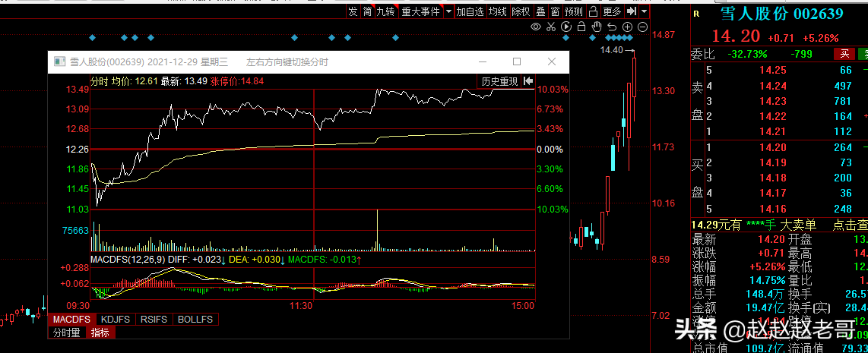This screenshot has width=868, height=353.
Task: Click the padlock button in the top toolbar
Action: click(593, 11)
